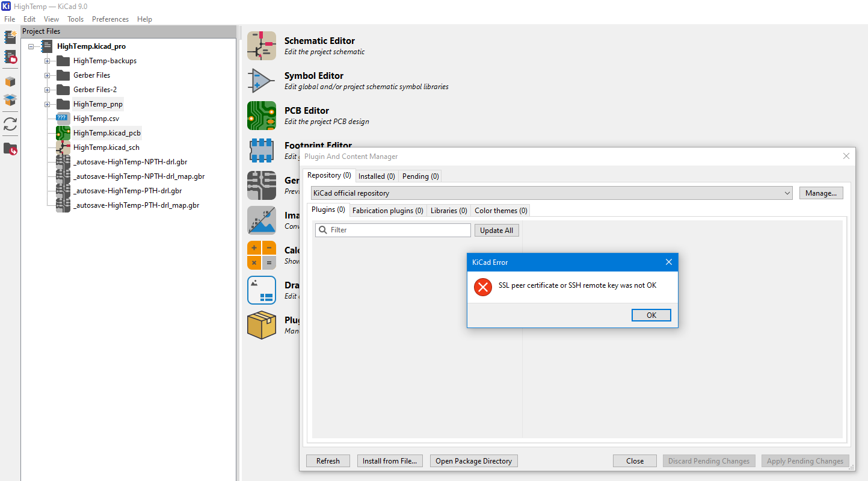The height and width of the screenshot is (481, 868).
Task: Expand the HighTemp-backups folder
Action: coord(47,61)
